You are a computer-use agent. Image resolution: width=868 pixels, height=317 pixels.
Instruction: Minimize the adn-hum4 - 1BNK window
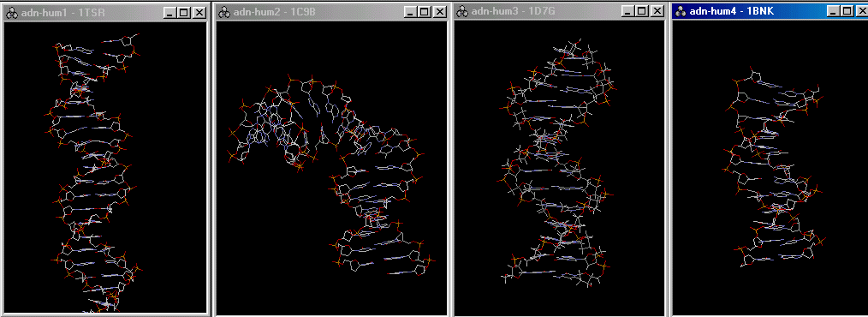tap(835, 11)
